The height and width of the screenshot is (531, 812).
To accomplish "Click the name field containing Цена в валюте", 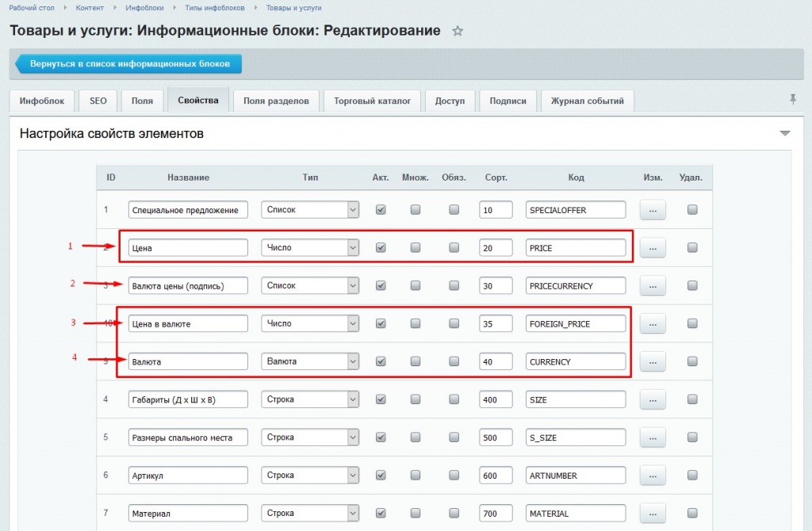I will tap(188, 323).
